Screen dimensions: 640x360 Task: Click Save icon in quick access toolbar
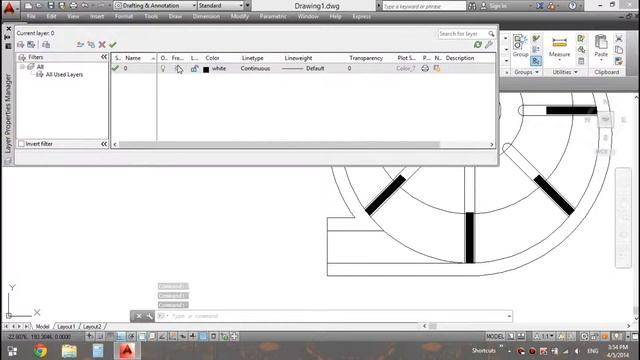[x=51, y=6]
